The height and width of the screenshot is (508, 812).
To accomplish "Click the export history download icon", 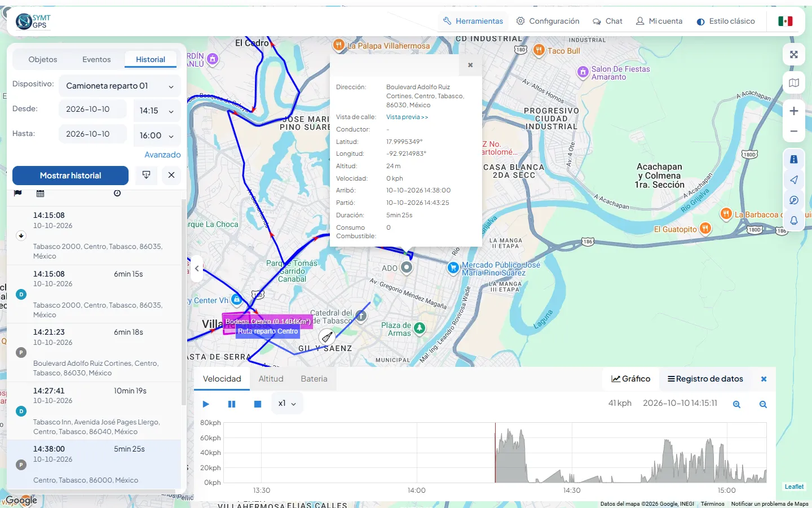I will pyautogui.click(x=146, y=176).
